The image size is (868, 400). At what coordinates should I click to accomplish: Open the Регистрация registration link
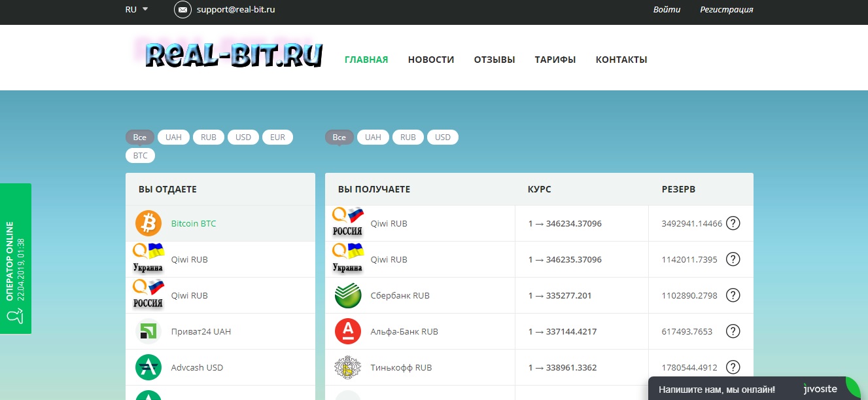pos(726,10)
